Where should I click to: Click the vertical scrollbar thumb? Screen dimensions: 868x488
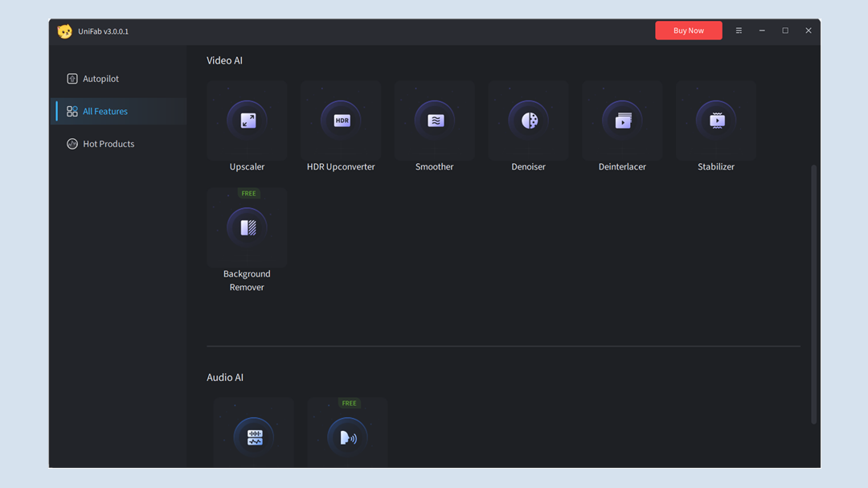[x=813, y=293]
